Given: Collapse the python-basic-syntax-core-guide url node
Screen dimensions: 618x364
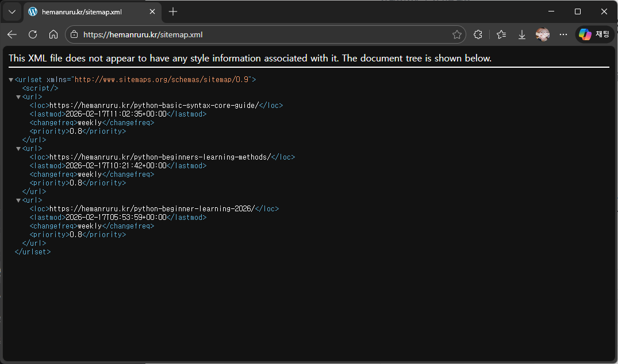Looking at the screenshot, I should tap(18, 97).
